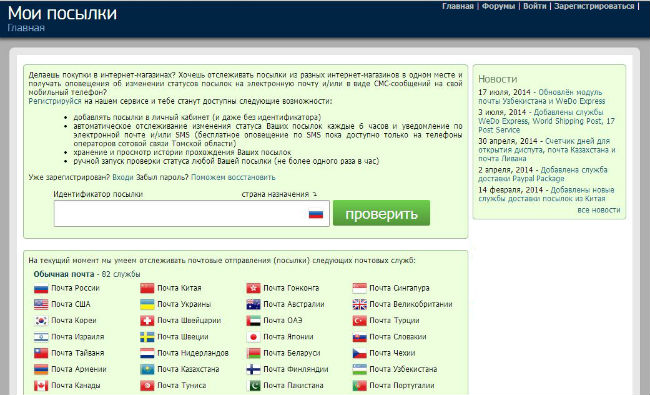The image size is (650, 395).
Task: Click the Taiwan flag icon
Action: [x=41, y=353]
